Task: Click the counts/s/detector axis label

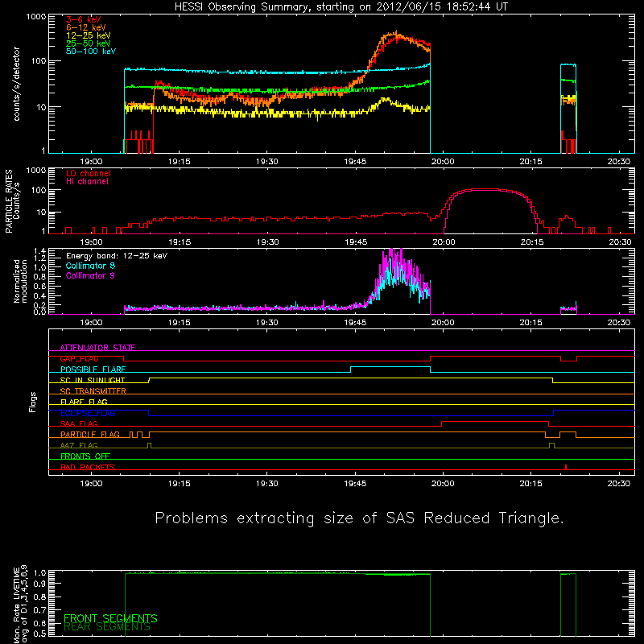Action: [16, 84]
